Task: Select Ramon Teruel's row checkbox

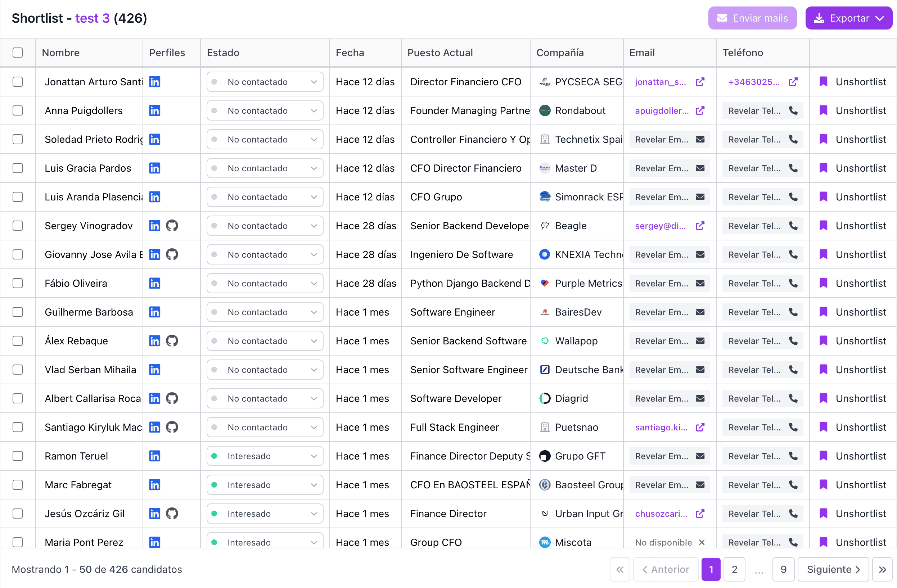Action: [18, 456]
